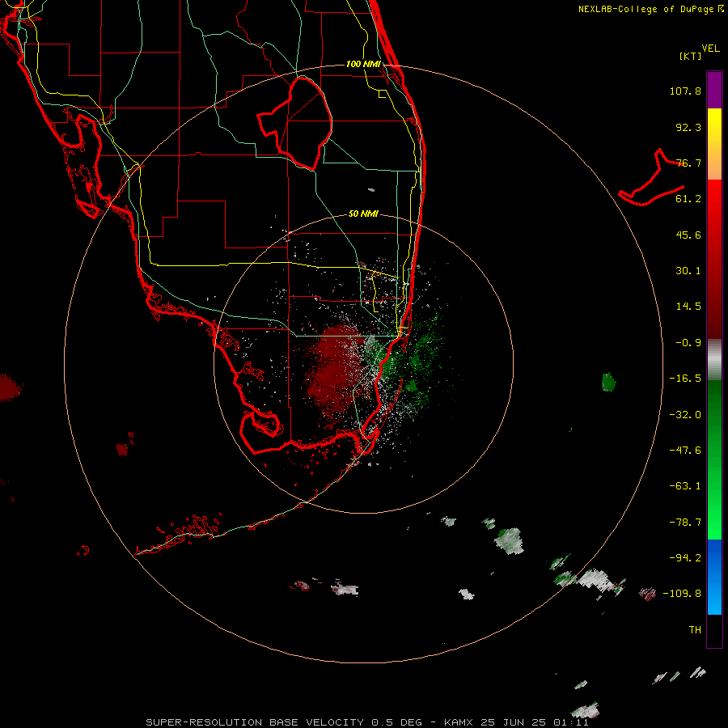Pick the black TH segment of color bar
This screenshot has width=728, height=728.
tap(714, 630)
